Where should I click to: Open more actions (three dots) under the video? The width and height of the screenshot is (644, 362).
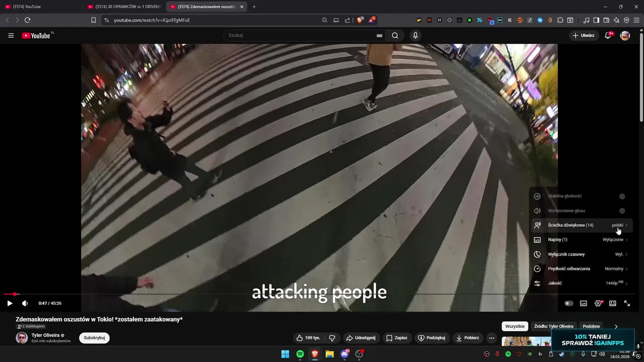(492, 338)
